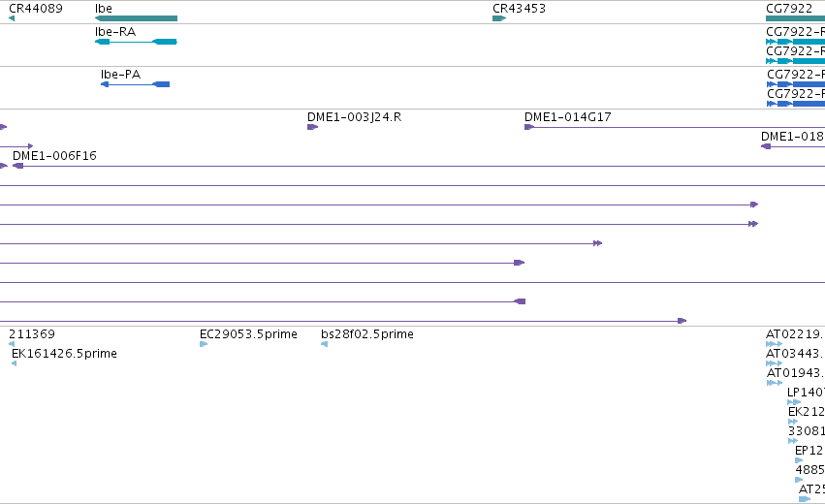Select double-arrow glyph under AT01943
Image resolution: width=825 pixels, height=504 pixels.
point(775,383)
